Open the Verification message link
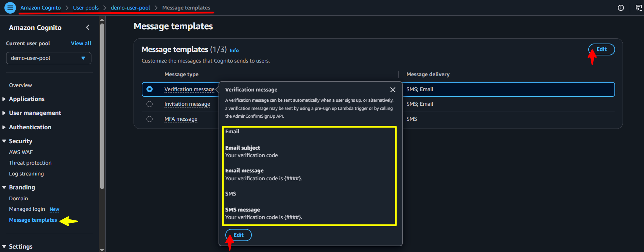The height and width of the screenshot is (252, 644). point(189,89)
